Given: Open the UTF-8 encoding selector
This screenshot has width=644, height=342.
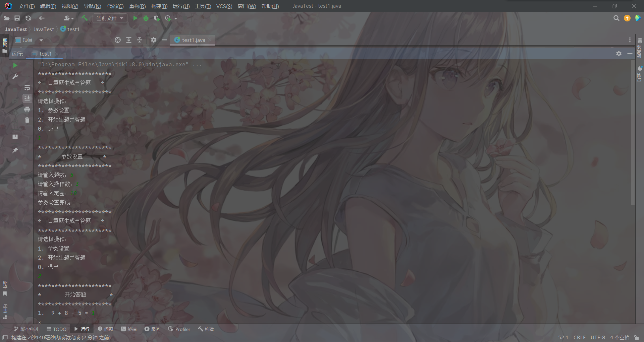Looking at the screenshot, I should point(598,338).
